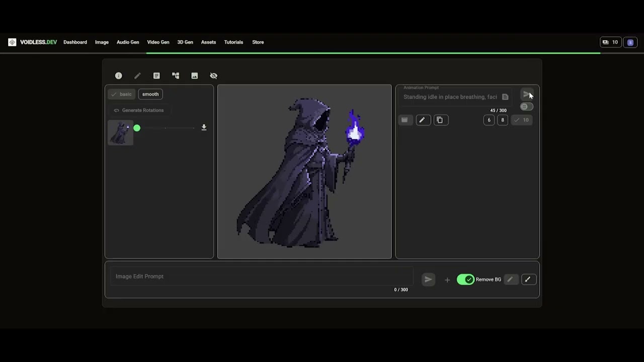Click the pencil button under animation prompt
The height and width of the screenshot is (362, 644).
pyautogui.click(x=423, y=120)
